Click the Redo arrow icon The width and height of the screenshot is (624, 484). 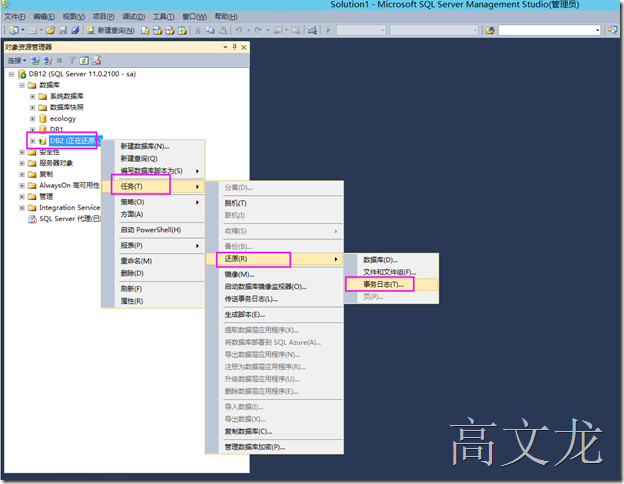[258, 30]
